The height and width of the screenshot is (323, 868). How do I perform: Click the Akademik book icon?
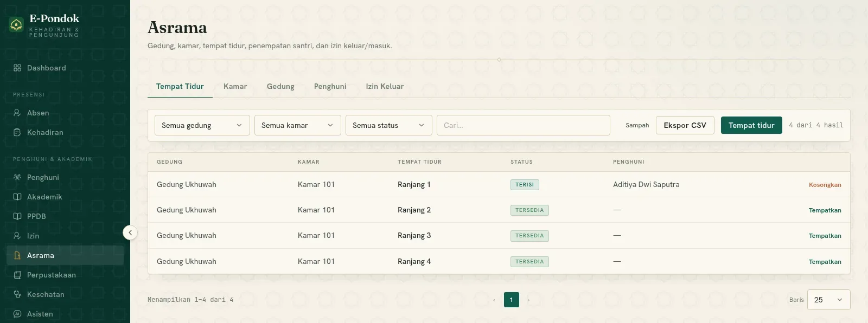tap(17, 197)
